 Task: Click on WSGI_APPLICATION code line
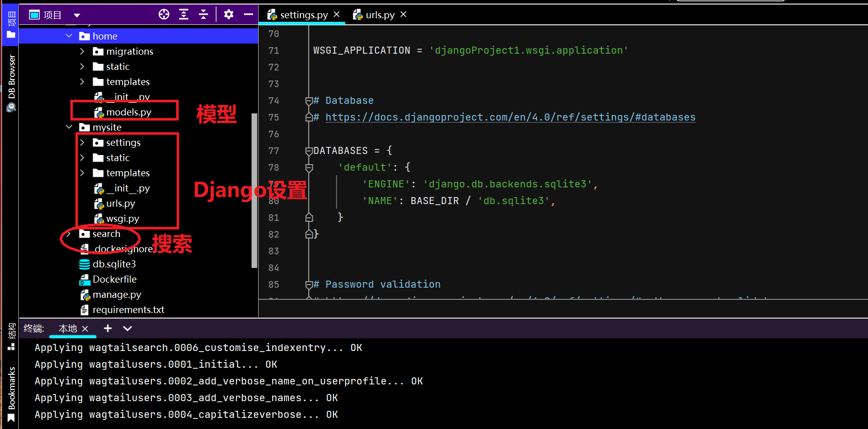471,50
